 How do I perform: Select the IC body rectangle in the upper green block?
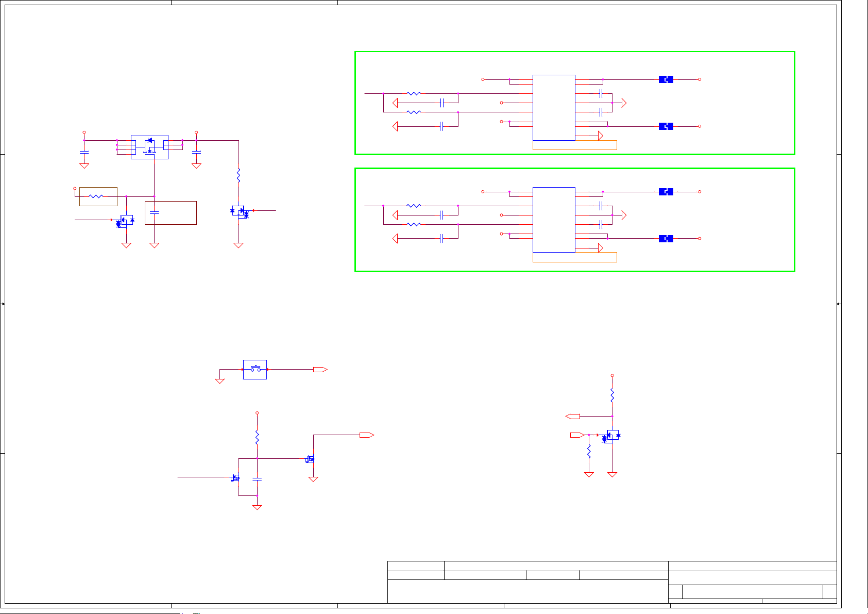[x=554, y=107]
